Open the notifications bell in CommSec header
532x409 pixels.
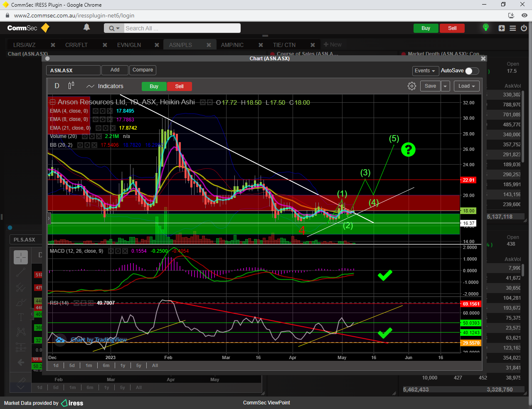coord(86,27)
